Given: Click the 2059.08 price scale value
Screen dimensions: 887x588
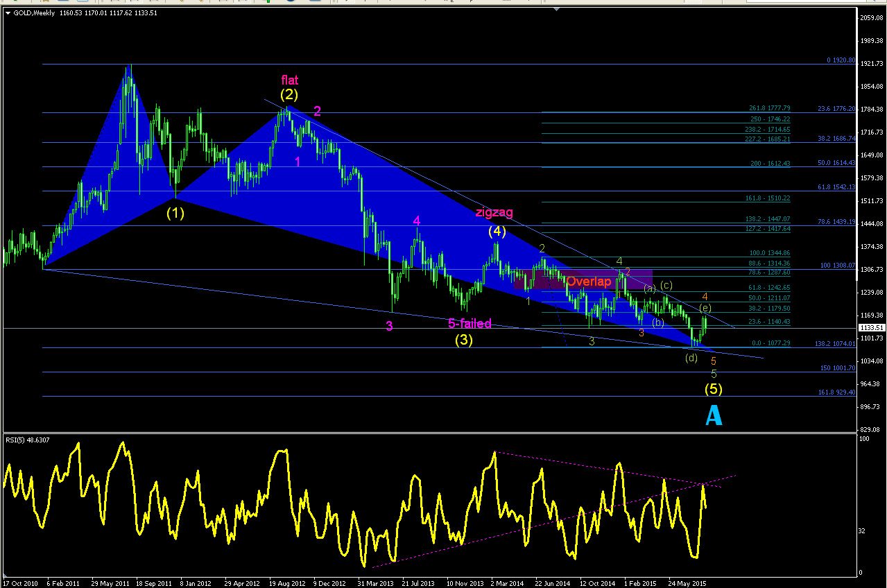Looking at the screenshot, I should point(871,17).
